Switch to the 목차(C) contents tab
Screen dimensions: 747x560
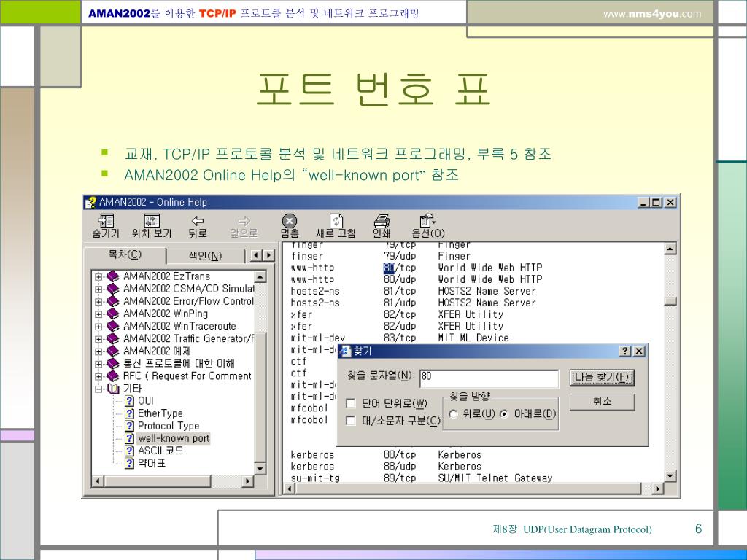(125, 254)
